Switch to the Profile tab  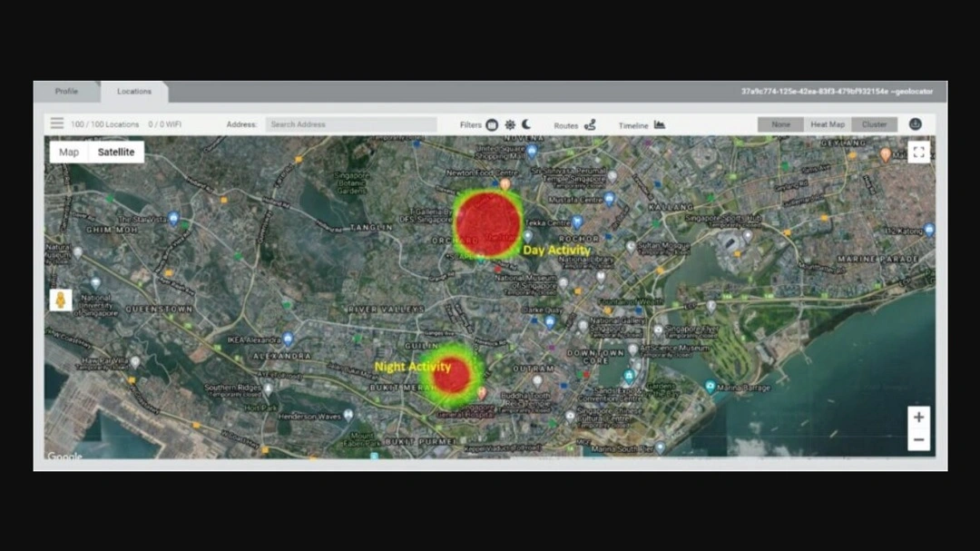tap(67, 91)
